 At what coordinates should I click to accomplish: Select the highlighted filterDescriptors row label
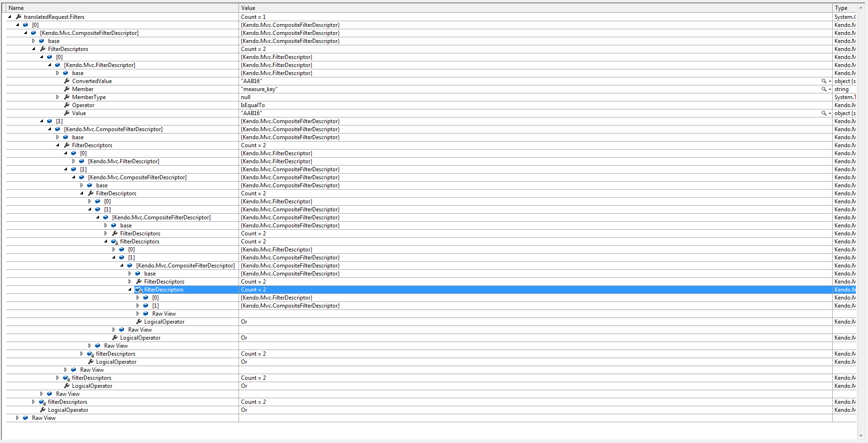click(x=164, y=290)
